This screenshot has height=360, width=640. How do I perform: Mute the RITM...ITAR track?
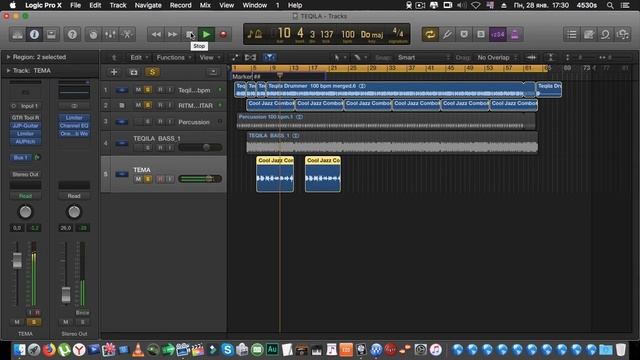[138, 105]
